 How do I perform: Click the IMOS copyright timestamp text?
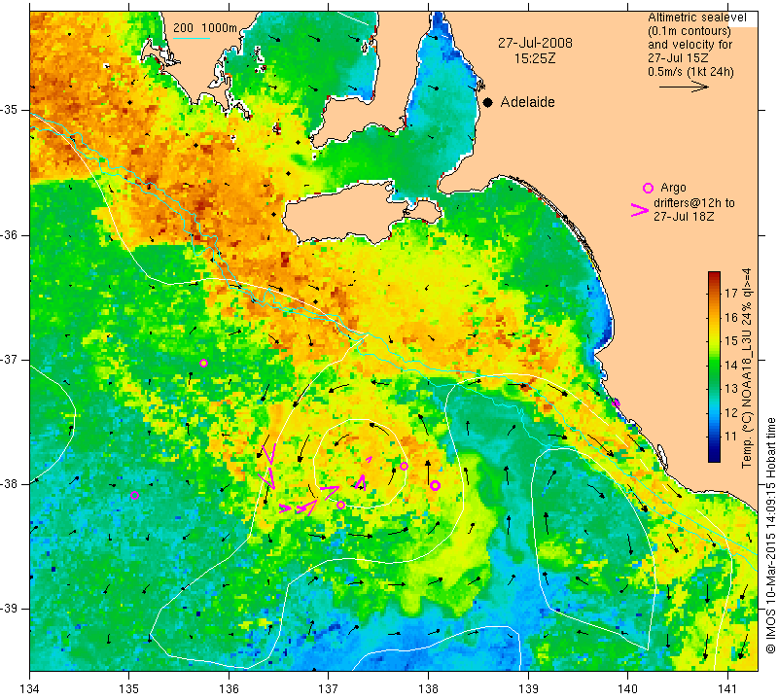point(770,535)
